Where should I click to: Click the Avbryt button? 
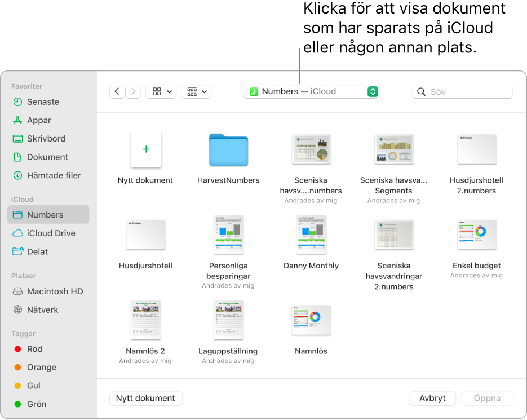[432, 399]
